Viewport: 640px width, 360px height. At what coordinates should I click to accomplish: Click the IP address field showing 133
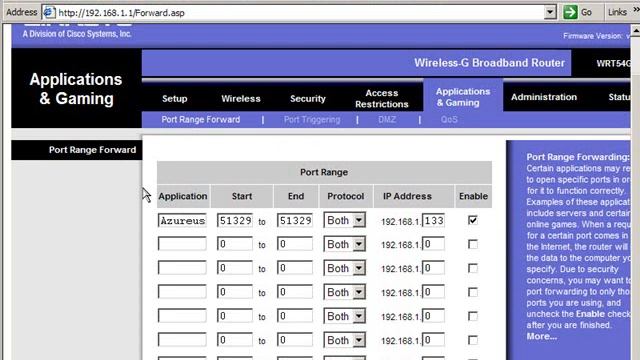[x=433, y=220]
